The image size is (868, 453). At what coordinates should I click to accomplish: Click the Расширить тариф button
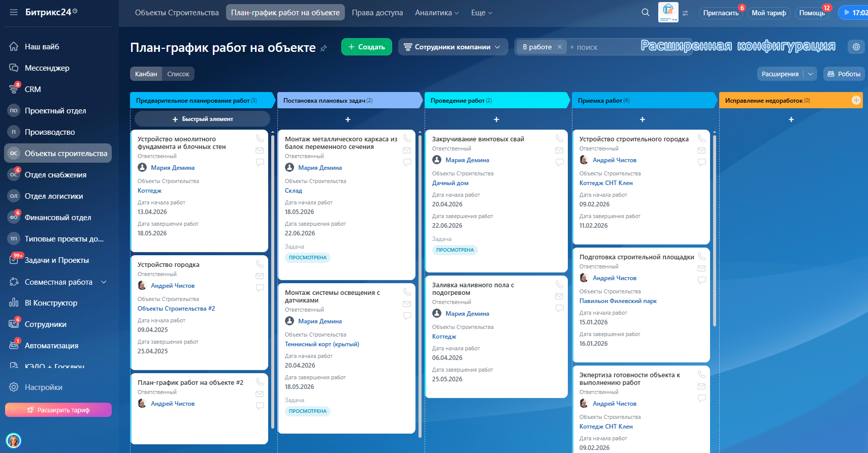click(x=58, y=410)
